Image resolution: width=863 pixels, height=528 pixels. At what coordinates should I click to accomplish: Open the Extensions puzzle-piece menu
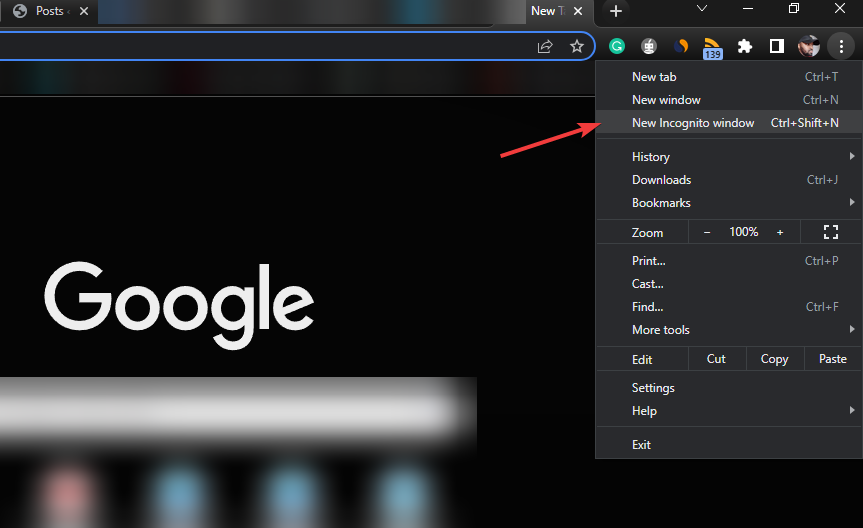click(745, 46)
